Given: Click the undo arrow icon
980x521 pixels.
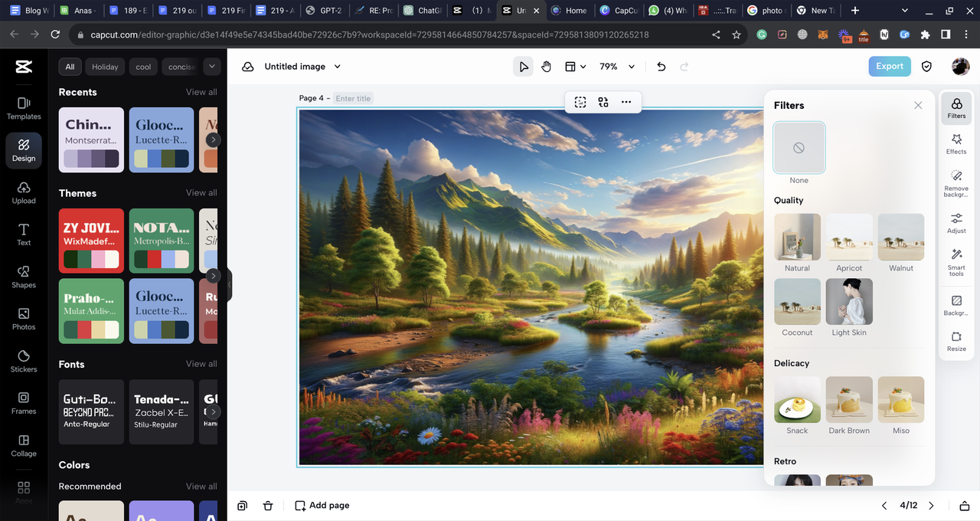Looking at the screenshot, I should [x=661, y=67].
